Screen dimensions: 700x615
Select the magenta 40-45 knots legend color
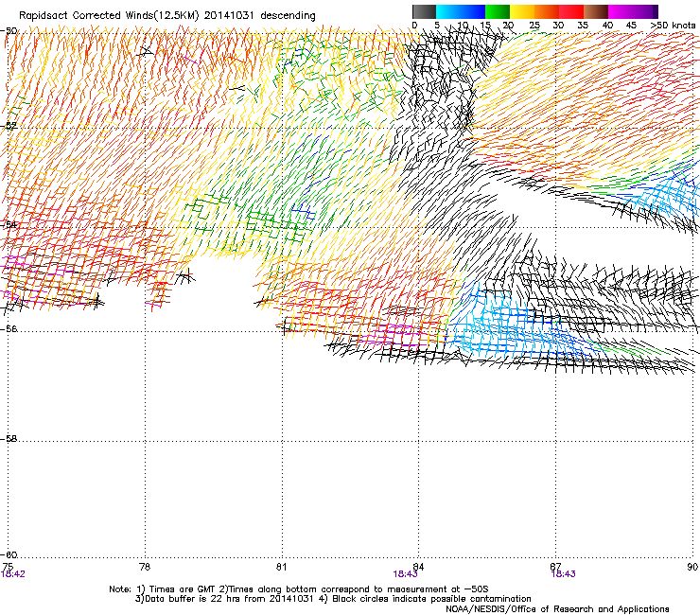click(x=621, y=11)
